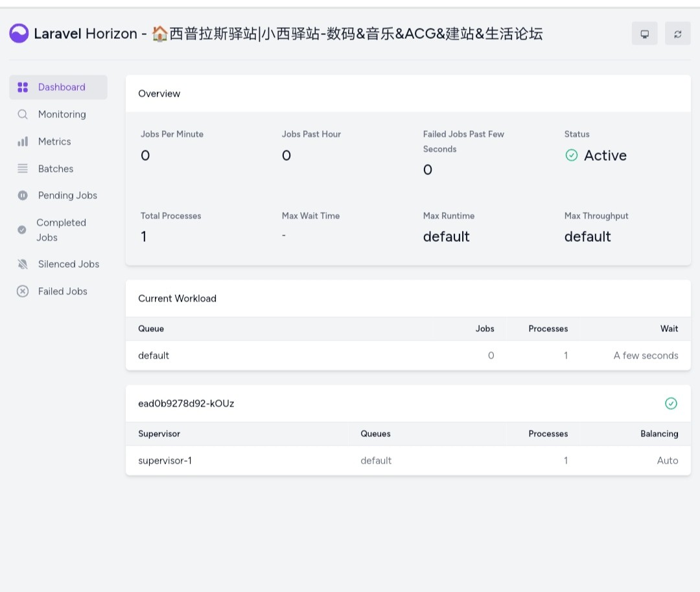This screenshot has width=700, height=592.
Task: Toggle the theme via monitor icon button
Action: click(x=644, y=34)
